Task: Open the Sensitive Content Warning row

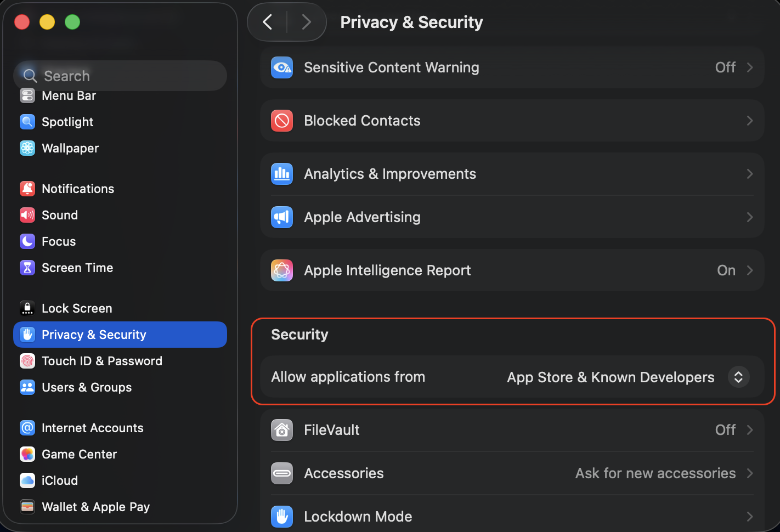Action: (512, 67)
